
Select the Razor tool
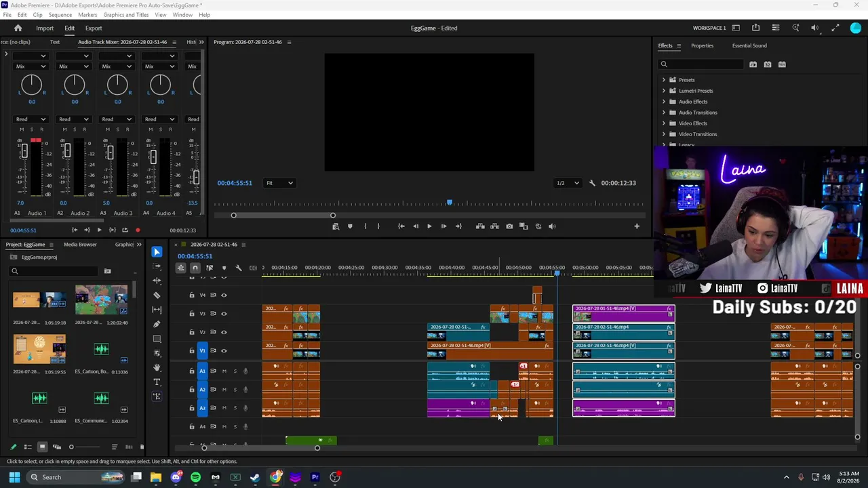pos(157,296)
